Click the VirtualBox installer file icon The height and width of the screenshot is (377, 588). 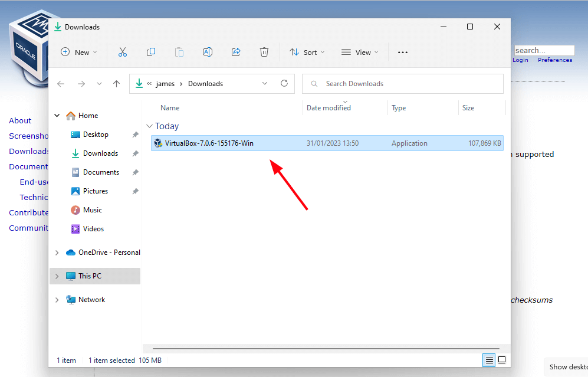[x=158, y=143]
